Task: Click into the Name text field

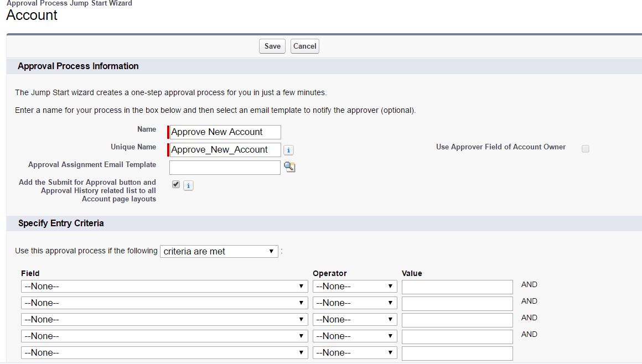Action: point(225,132)
